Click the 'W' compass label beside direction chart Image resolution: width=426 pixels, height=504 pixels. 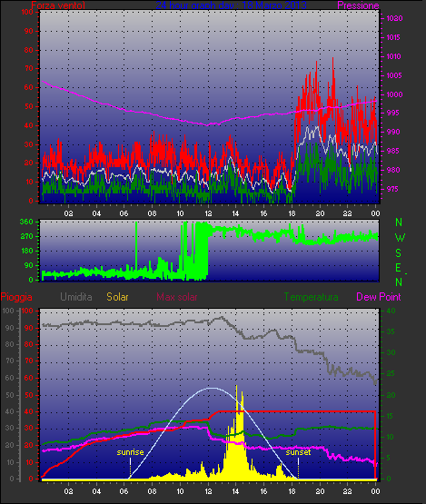pos(400,238)
